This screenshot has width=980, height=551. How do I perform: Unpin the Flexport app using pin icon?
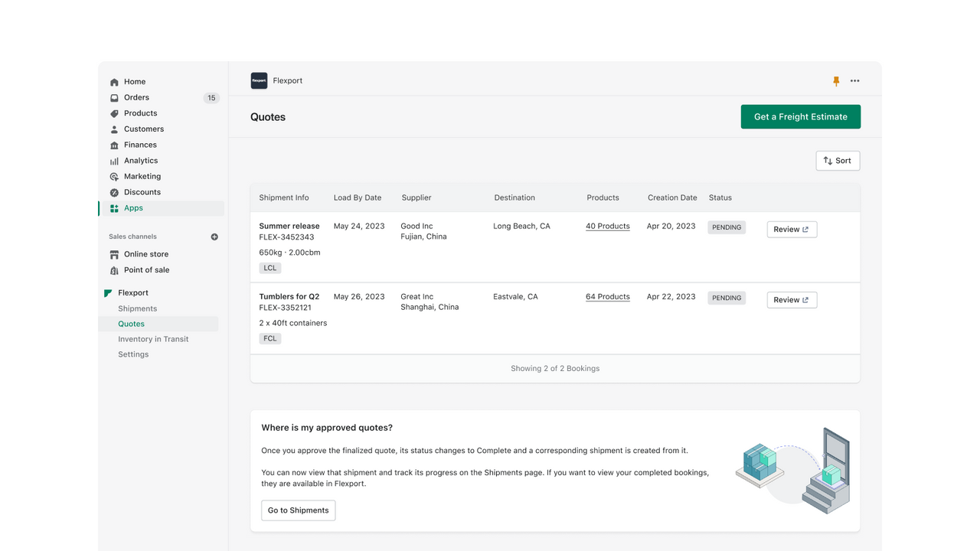[x=836, y=80]
